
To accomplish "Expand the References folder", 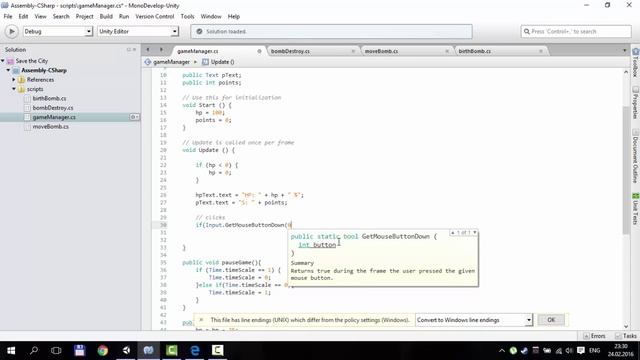I will coord(14,80).
